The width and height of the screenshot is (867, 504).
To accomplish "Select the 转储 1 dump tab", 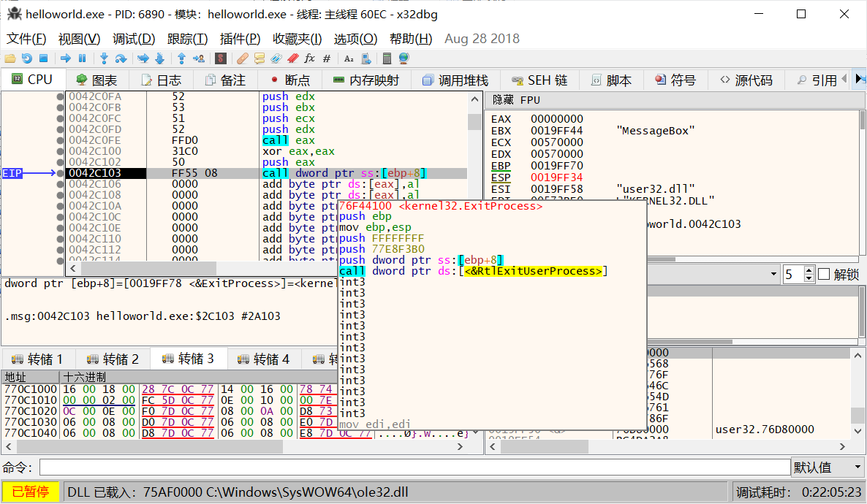I will click(37, 359).
